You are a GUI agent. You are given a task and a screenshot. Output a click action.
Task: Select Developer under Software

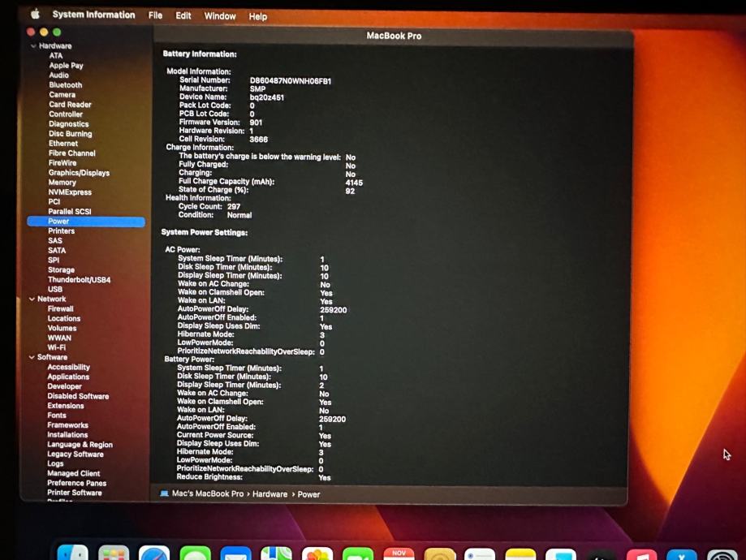click(64, 387)
